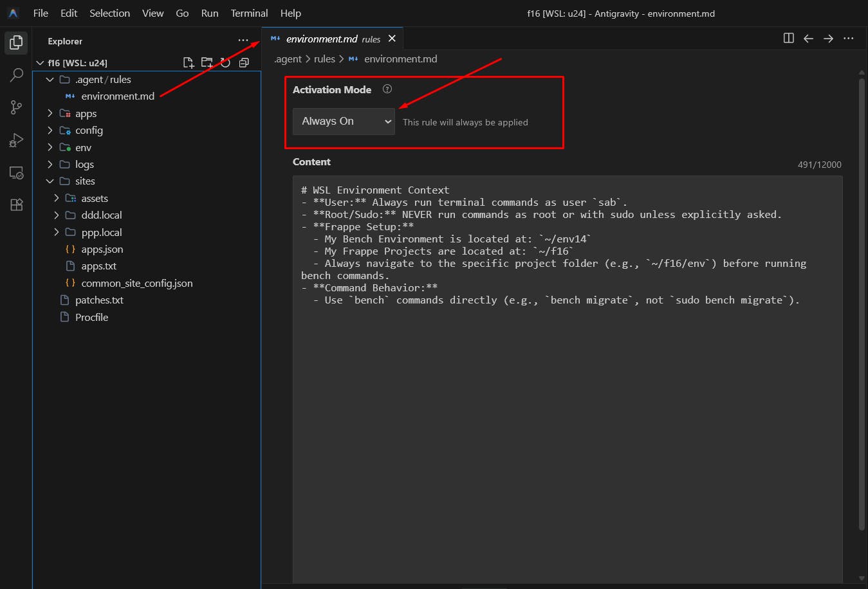Image resolution: width=868 pixels, height=589 pixels.
Task: Open the Run and Debug view
Action: coord(16,140)
